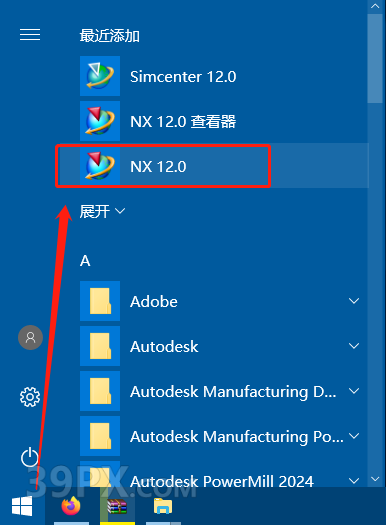Expand the Autodesk Manufacturing D... folder
The image size is (386, 525).
point(224,391)
